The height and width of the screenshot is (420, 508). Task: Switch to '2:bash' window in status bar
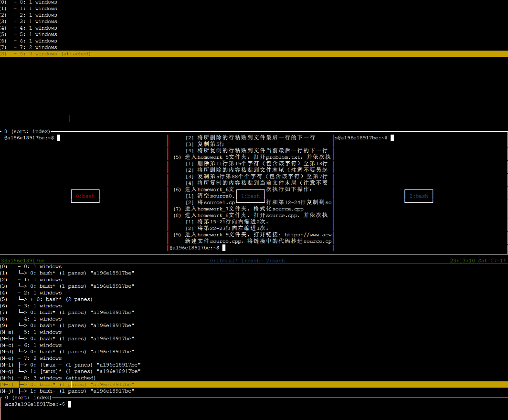click(275, 261)
